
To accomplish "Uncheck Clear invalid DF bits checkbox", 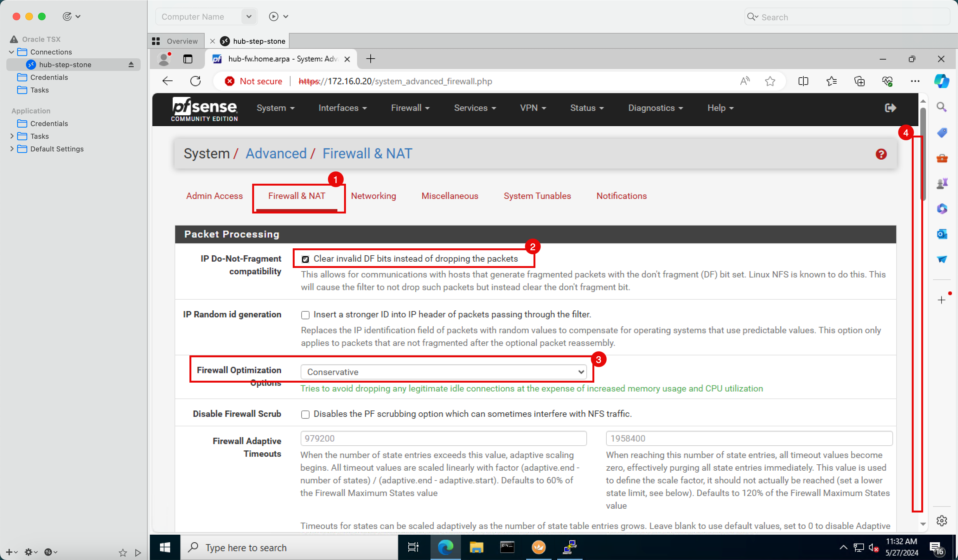I will point(305,259).
